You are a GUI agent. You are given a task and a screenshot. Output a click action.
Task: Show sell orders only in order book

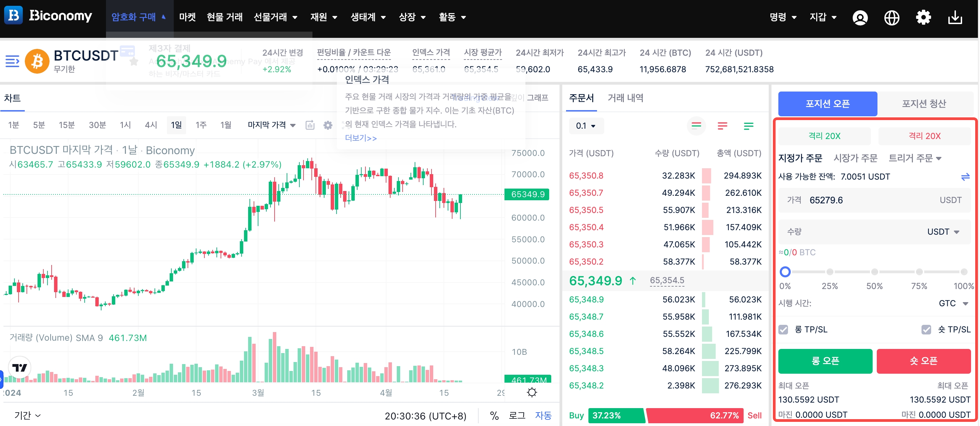[x=722, y=126]
